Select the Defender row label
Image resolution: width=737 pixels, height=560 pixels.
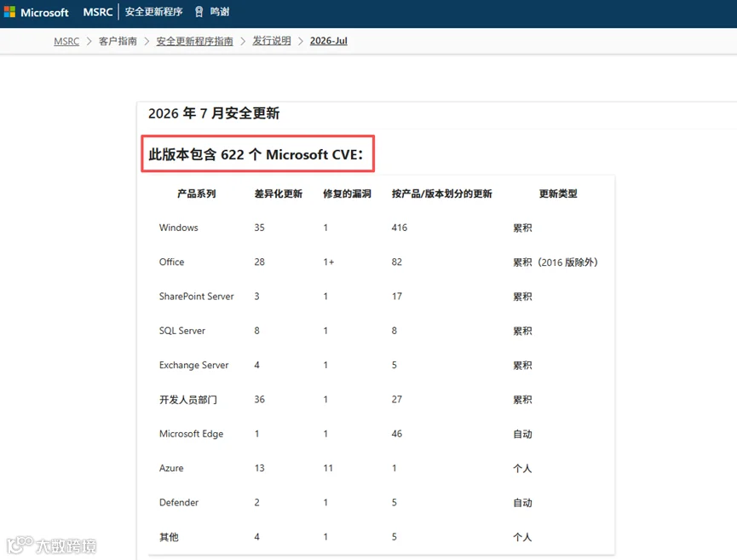pyautogui.click(x=179, y=503)
